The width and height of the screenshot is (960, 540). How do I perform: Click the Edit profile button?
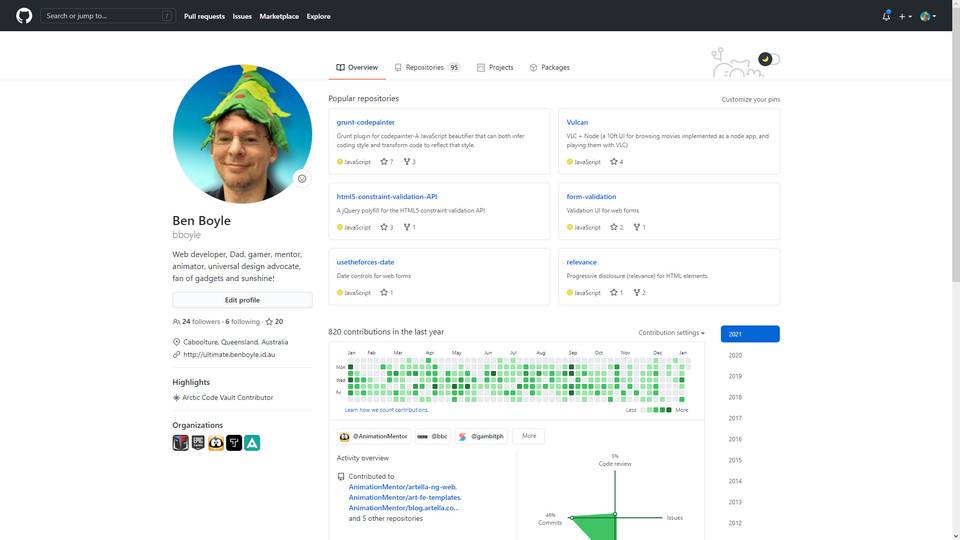pos(242,300)
